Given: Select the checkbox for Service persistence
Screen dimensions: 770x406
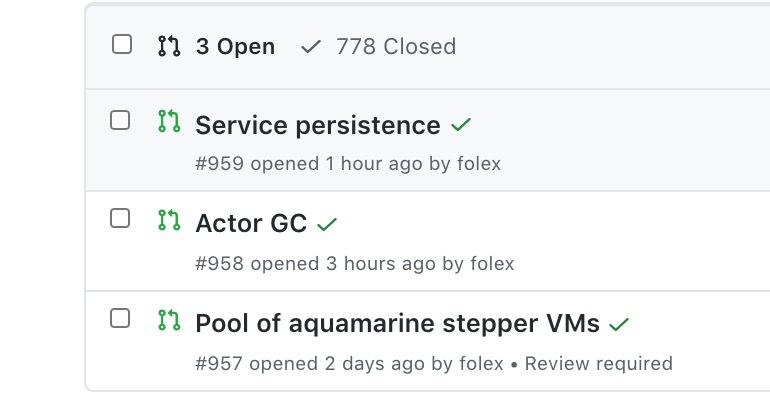Looking at the screenshot, I should click(120, 120).
